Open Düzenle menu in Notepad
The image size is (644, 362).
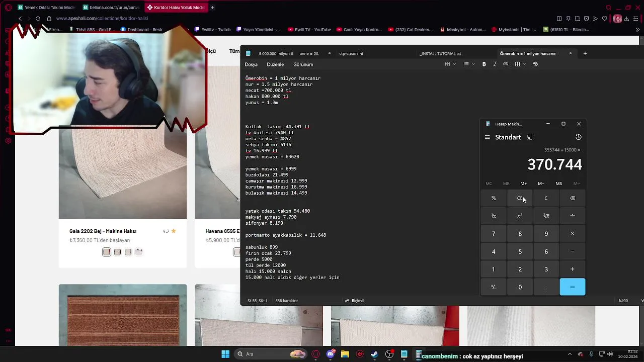tap(275, 64)
